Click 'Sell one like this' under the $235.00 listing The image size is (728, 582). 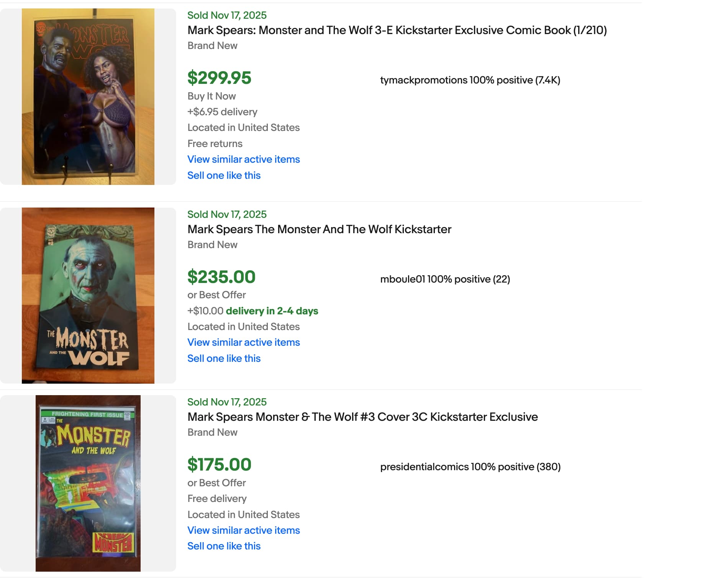tap(224, 358)
